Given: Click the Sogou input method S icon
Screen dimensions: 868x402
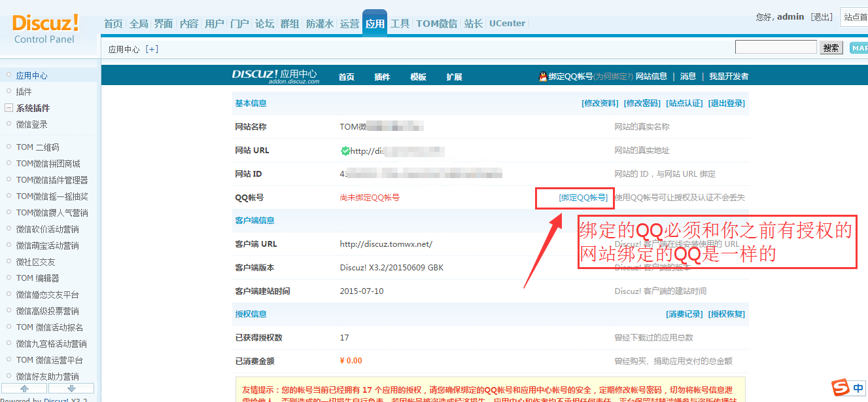Looking at the screenshot, I should coord(839,388).
